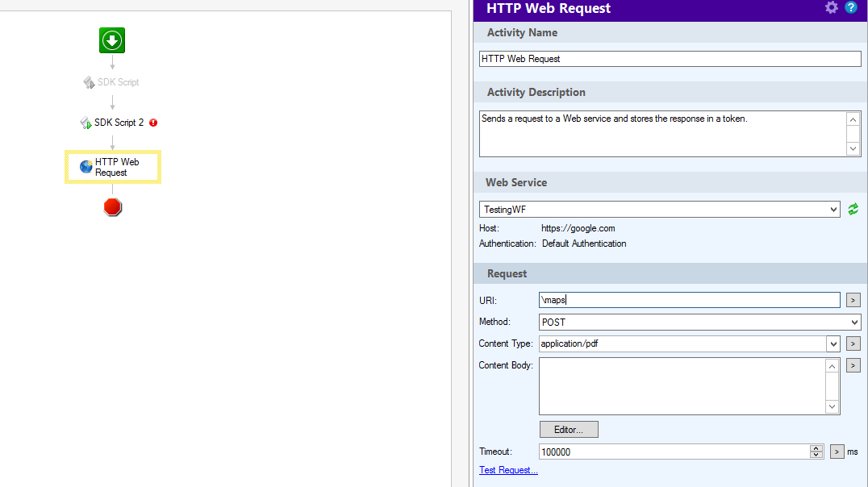This screenshot has height=487, width=868.
Task: Select the SDK Script activity icon
Action: coord(90,82)
